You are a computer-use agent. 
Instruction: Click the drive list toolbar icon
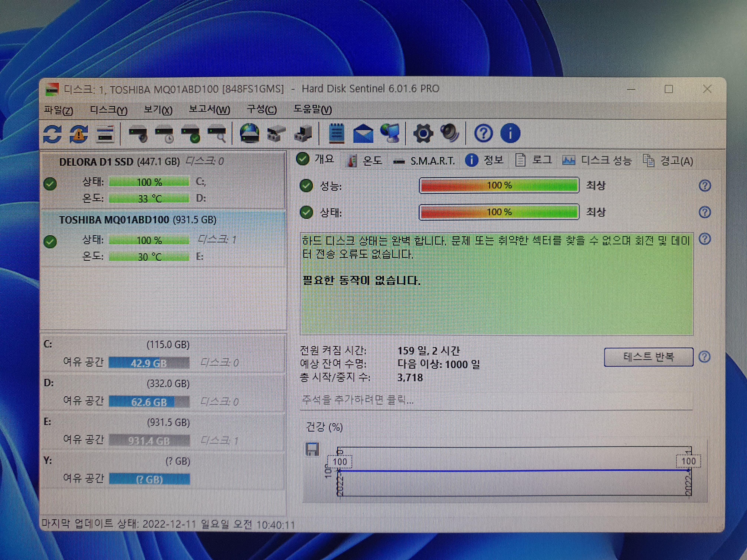click(x=105, y=135)
